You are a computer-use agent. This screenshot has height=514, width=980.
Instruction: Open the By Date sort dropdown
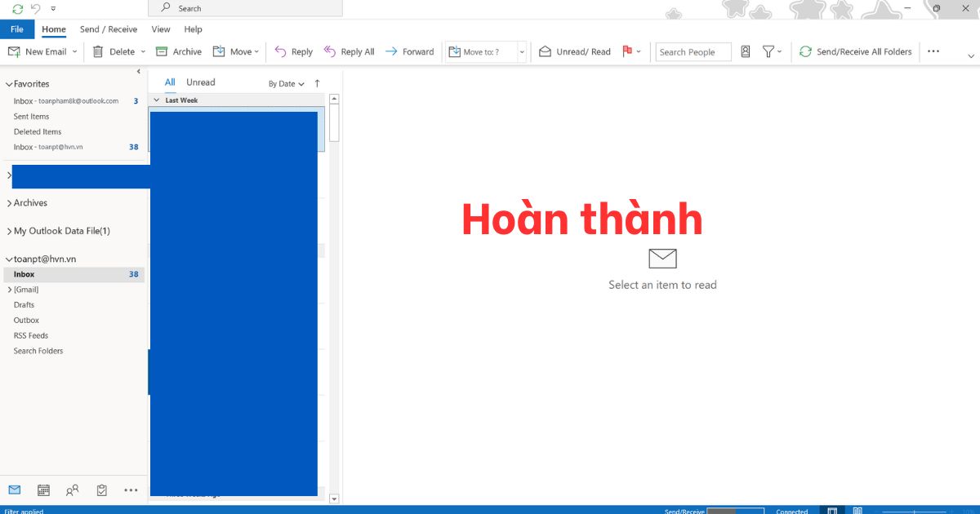(x=286, y=83)
